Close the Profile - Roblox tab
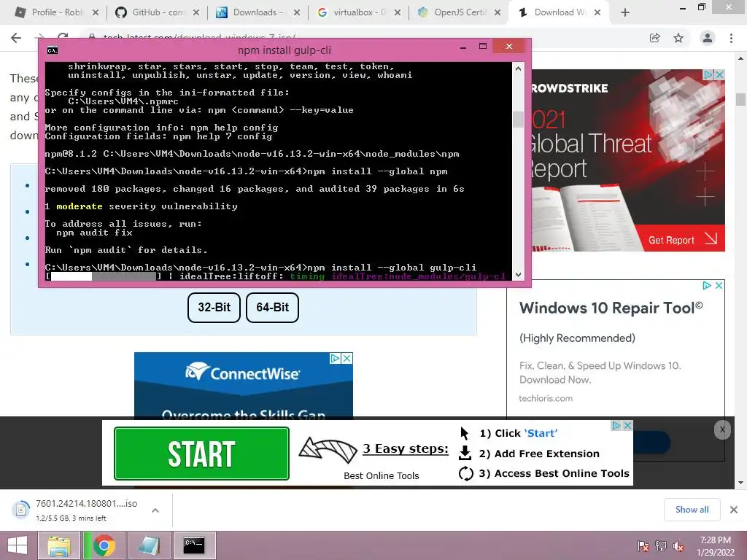 [96, 13]
